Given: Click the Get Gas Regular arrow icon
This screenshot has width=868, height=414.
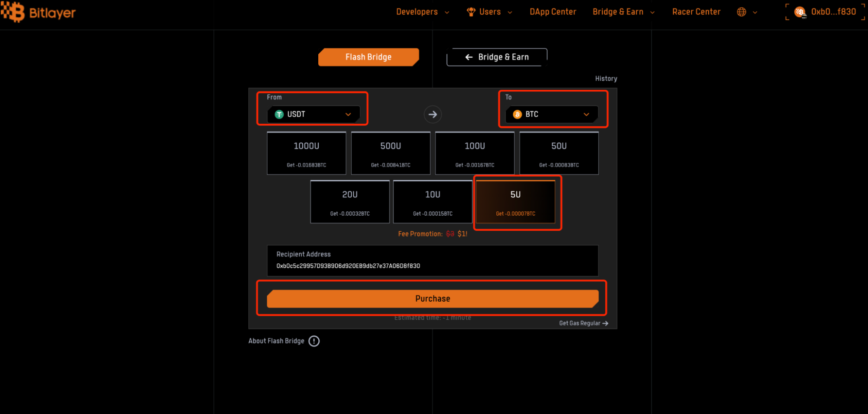Looking at the screenshot, I should 605,323.
